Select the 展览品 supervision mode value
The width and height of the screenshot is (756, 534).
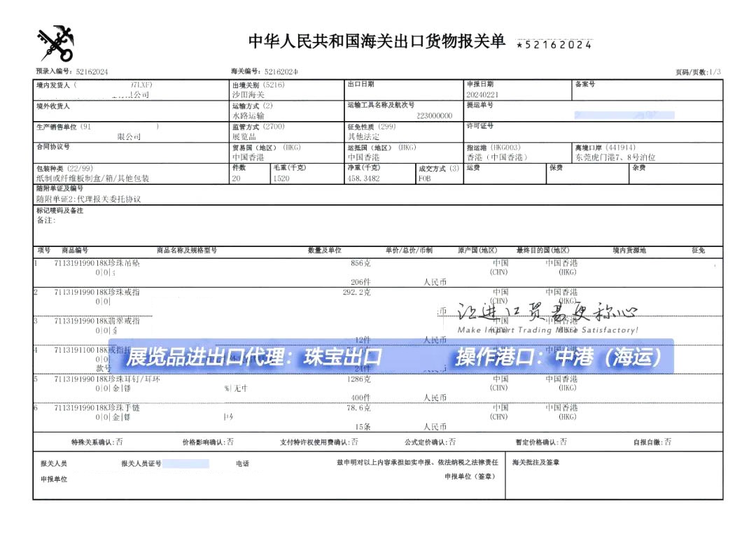[244, 136]
